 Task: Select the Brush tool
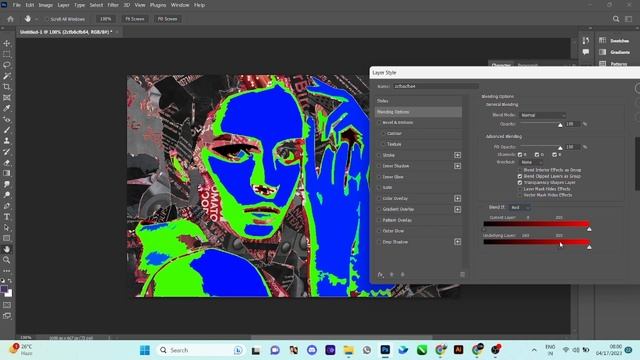coord(7,130)
